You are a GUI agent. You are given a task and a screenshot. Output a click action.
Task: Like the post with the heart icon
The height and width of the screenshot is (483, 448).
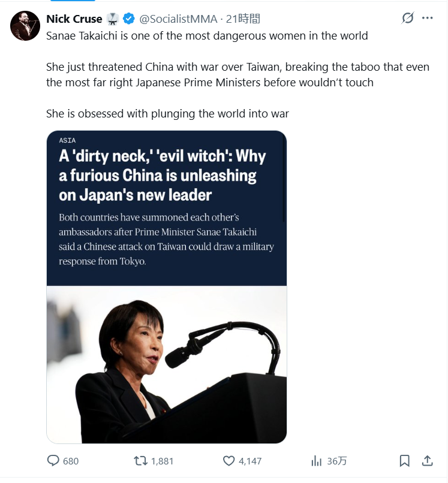(x=228, y=461)
